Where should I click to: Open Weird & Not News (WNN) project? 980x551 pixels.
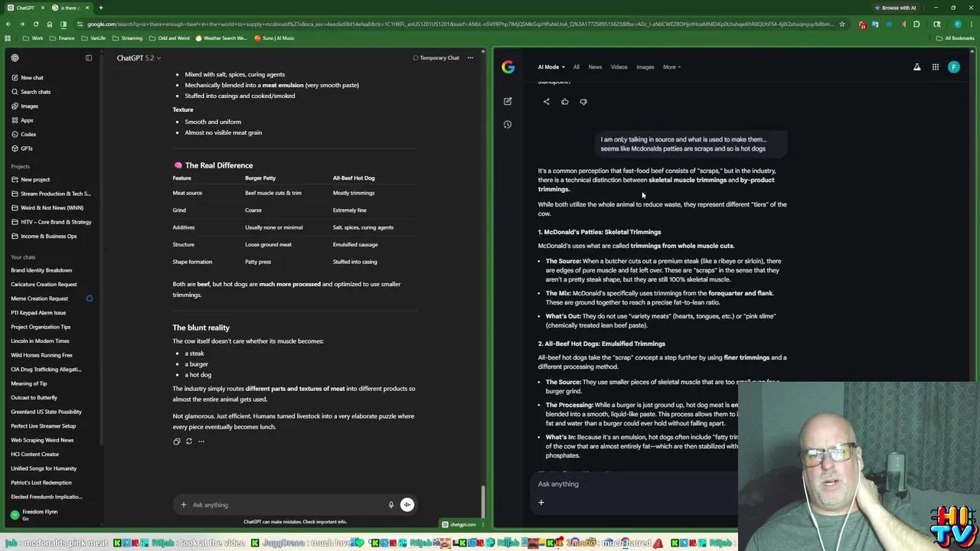point(46,207)
